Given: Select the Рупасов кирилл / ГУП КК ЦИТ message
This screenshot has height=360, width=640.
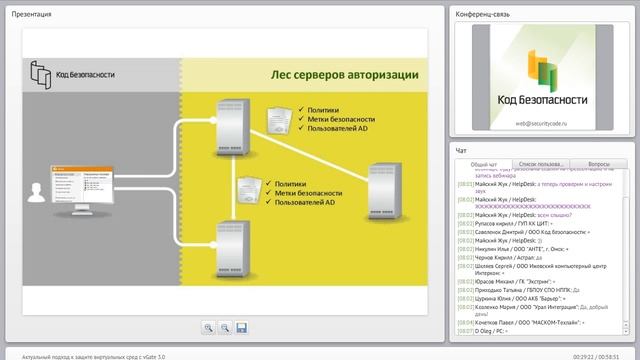Looking at the screenshot, I should click(x=505, y=224).
